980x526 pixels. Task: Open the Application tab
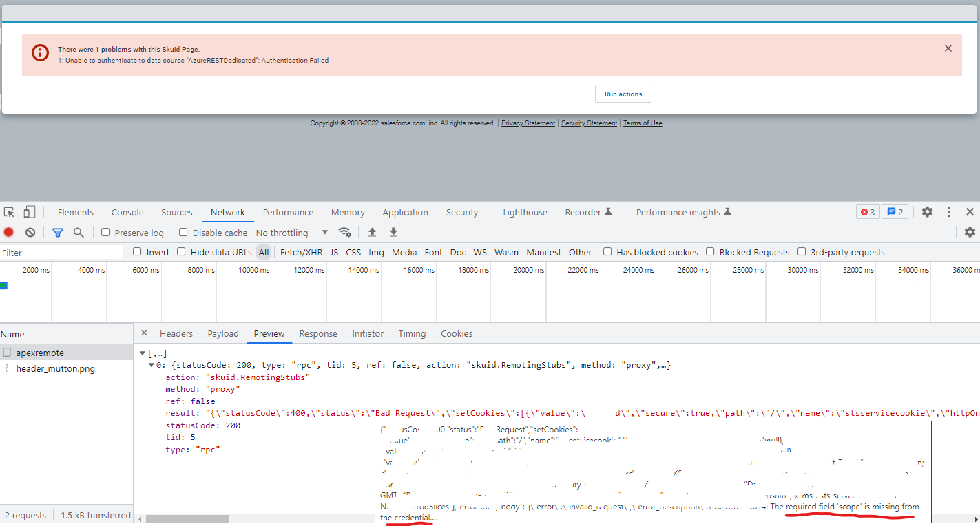coord(405,212)
